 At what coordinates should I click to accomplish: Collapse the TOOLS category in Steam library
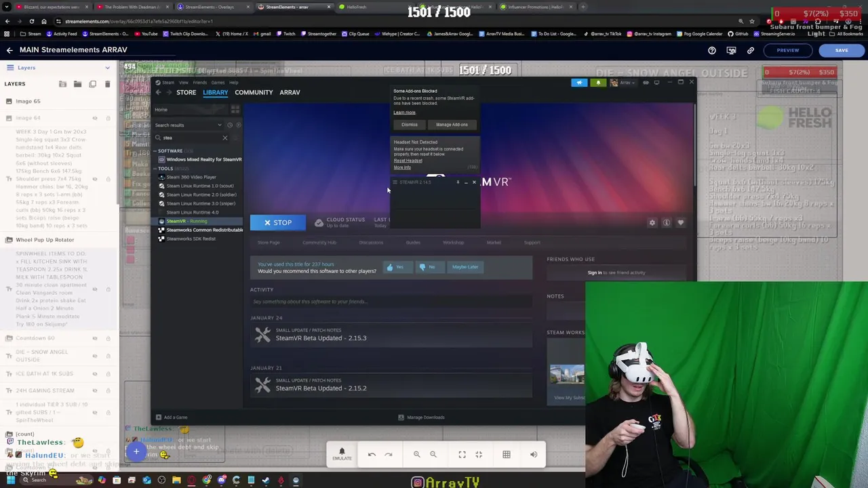click(x=154, y=169)
